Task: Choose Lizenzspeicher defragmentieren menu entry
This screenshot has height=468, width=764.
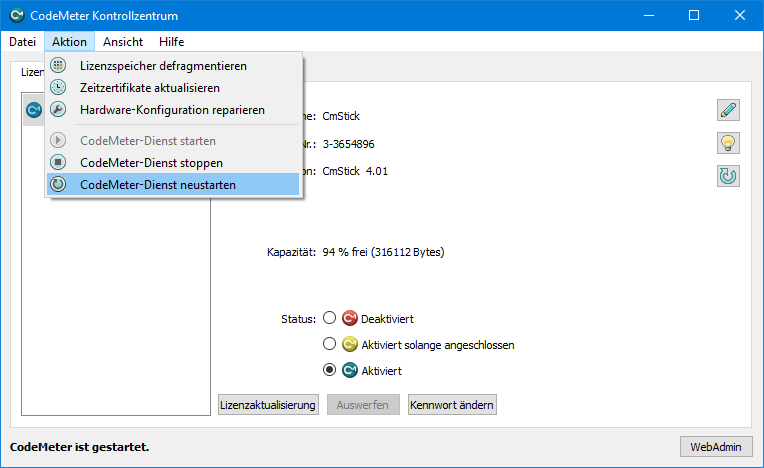Action: tap(163, 66)
